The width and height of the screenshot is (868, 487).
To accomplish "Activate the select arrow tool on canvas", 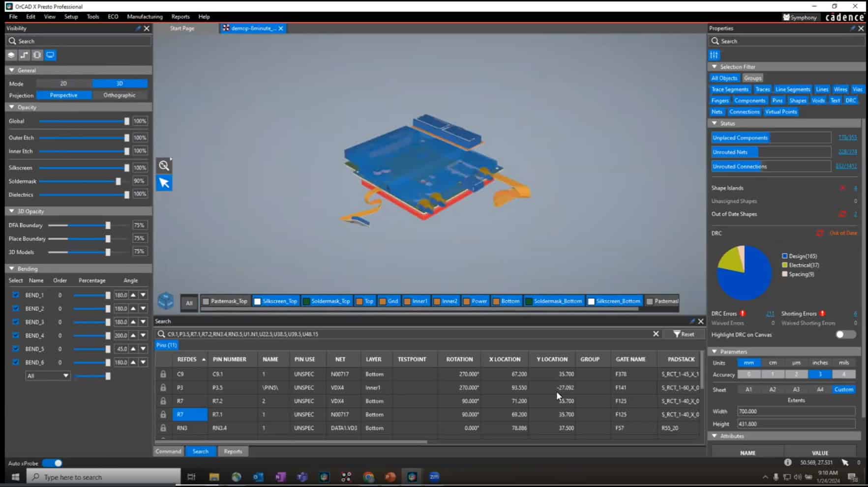I will (164, 183).
